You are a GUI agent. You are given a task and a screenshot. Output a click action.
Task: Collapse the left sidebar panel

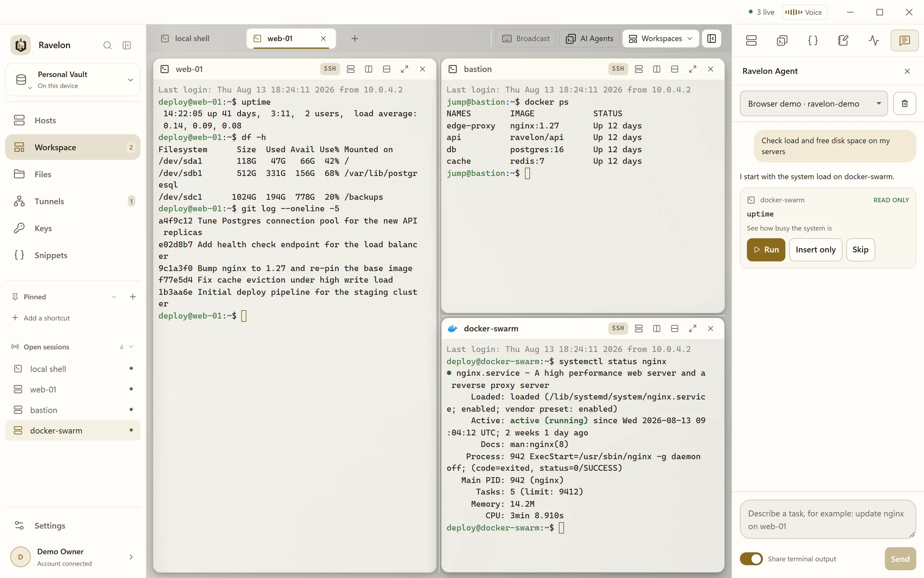[x=127, y=45]
